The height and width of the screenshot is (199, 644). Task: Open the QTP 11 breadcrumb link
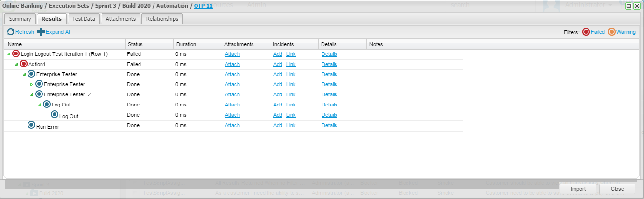(x=203, y=6)
